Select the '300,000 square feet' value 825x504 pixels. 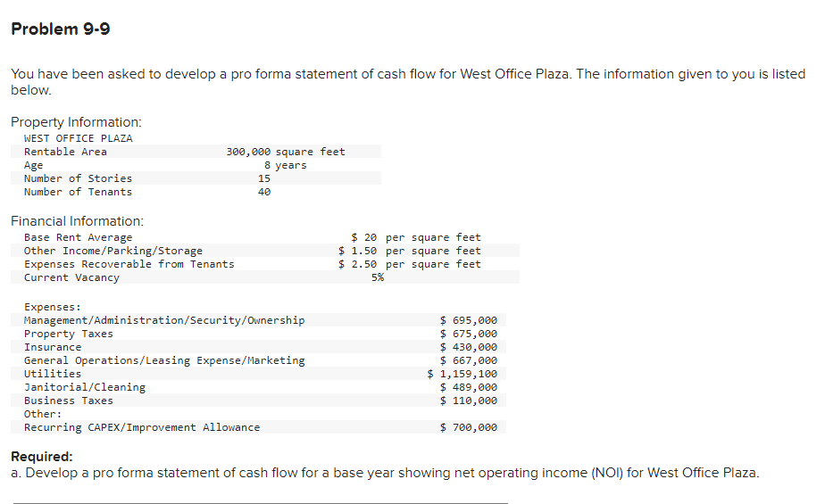(286, 152)
